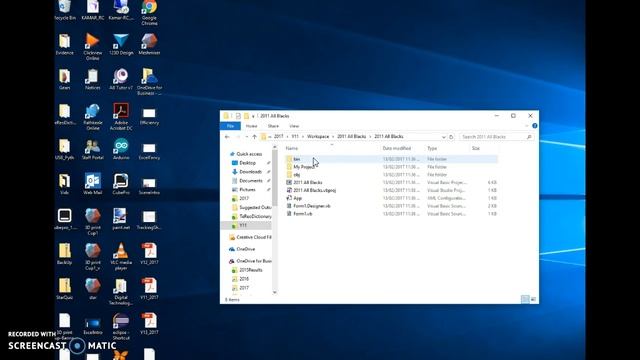Switch to large icons view layout
640x360 pixels.
tap(533, 300)
